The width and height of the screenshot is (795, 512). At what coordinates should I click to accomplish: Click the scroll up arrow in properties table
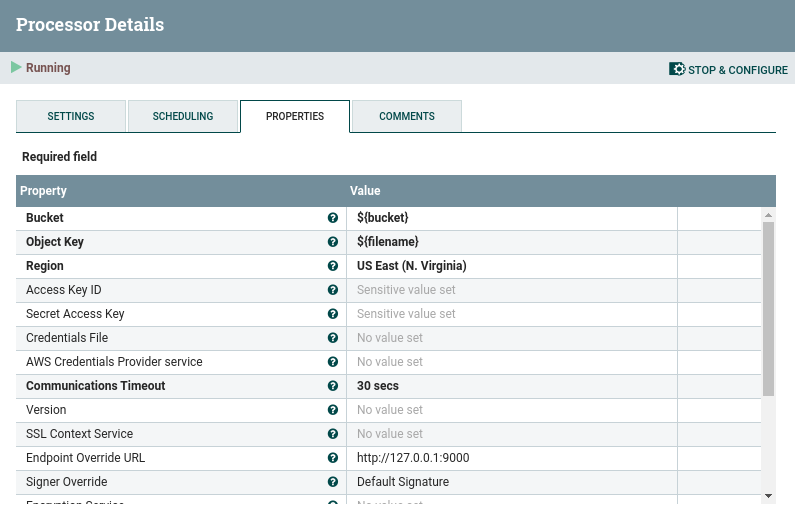click(x=768, y=215)
